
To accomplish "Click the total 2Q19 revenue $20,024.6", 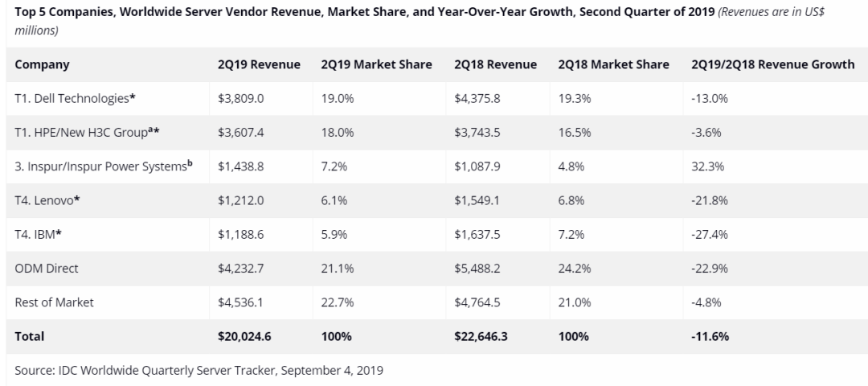I will coord(244,336).
